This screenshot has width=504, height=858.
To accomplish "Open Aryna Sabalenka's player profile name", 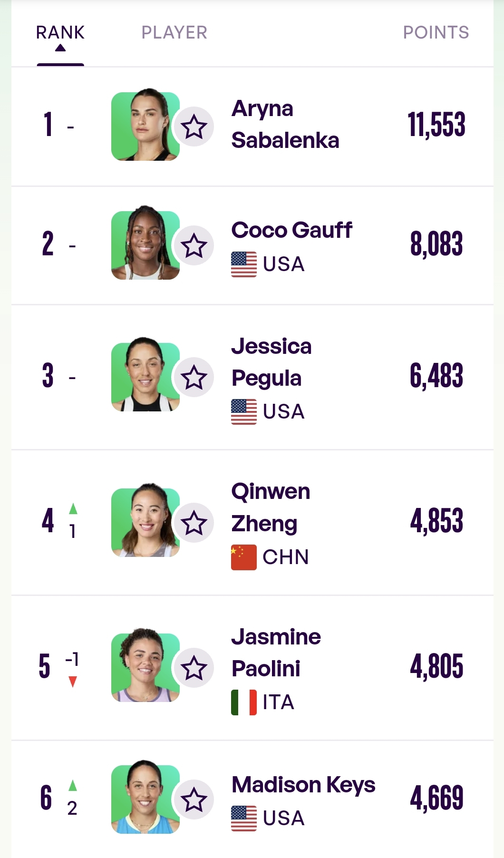I will (285, 124).
